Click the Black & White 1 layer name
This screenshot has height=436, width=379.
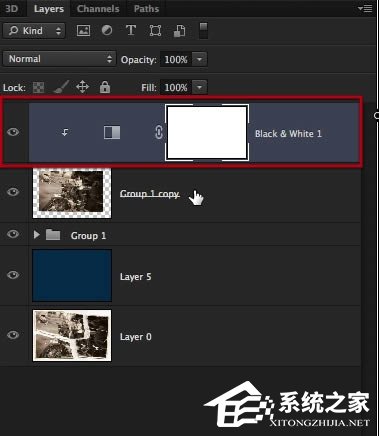(x=288, y=134)
